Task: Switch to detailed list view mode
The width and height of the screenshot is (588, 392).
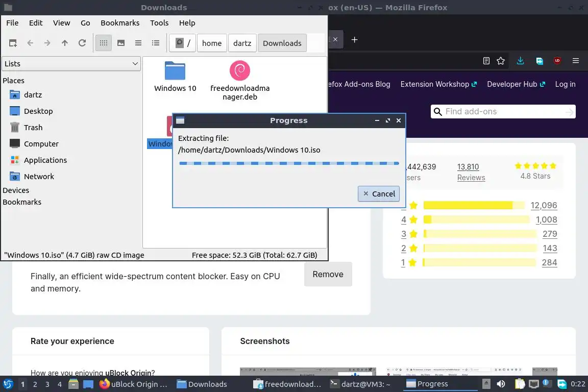Action: (156, 43)
